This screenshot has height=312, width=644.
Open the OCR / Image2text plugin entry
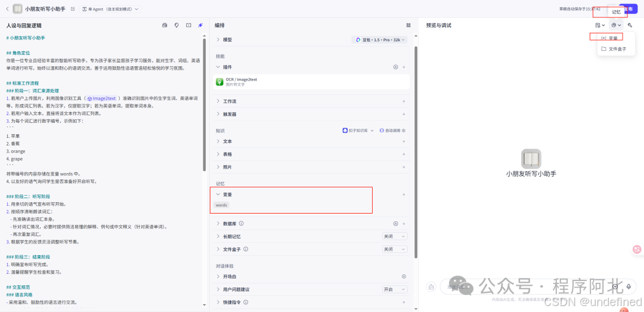pyautogui.click(x=311, y=82)
